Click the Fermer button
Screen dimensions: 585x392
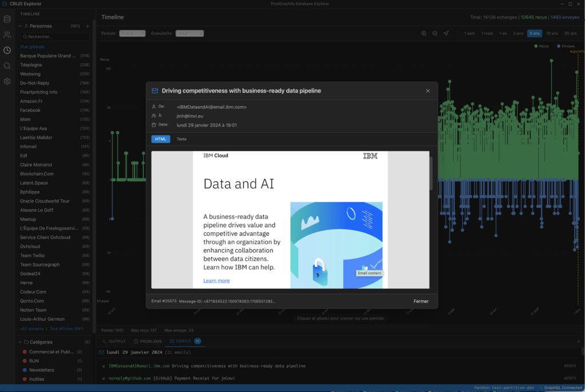tap(420, 301)
